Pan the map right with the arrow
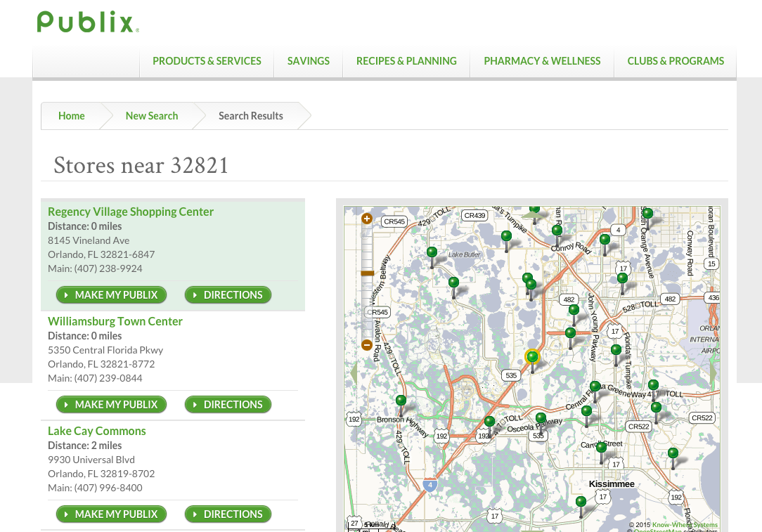762x532 pixels. [x=712, y=373]
